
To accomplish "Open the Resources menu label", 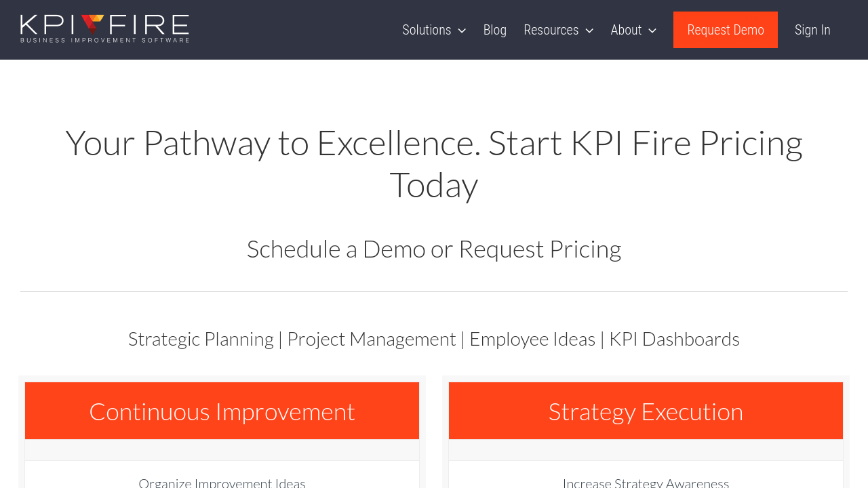I will point(551,30).
